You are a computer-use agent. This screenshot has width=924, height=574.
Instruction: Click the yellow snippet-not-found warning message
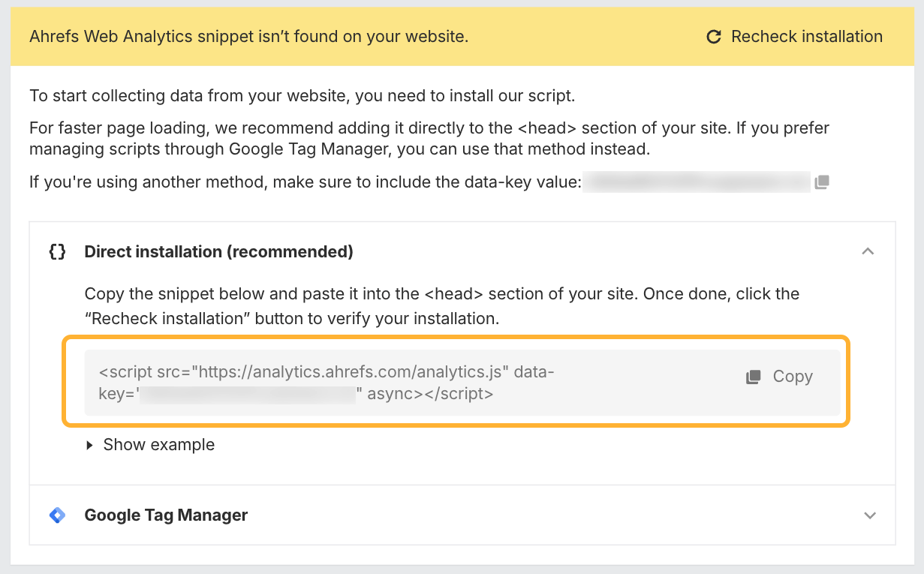coord(248,37)
